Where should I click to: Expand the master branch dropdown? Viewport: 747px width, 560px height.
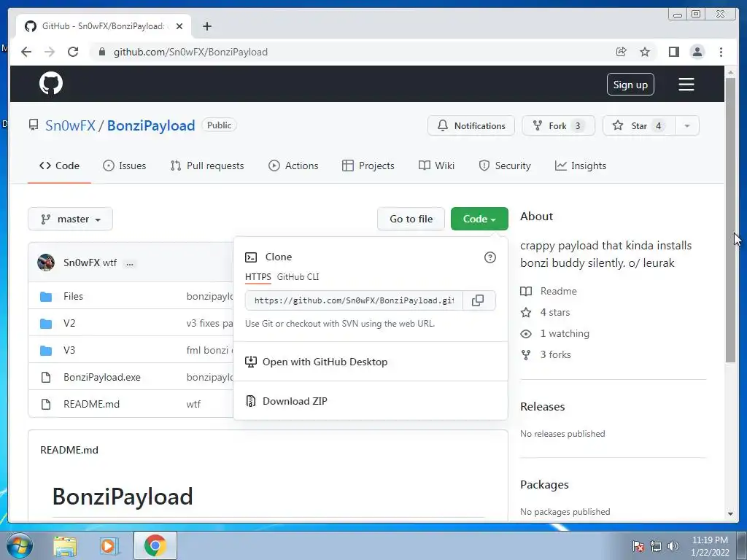click(71, 219)
